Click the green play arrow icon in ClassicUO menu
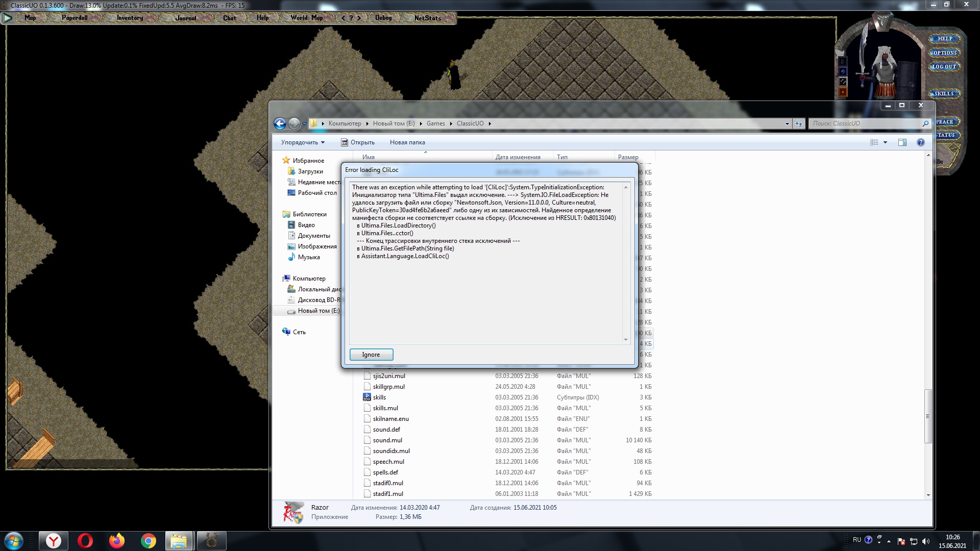 (x=7, y=18)
